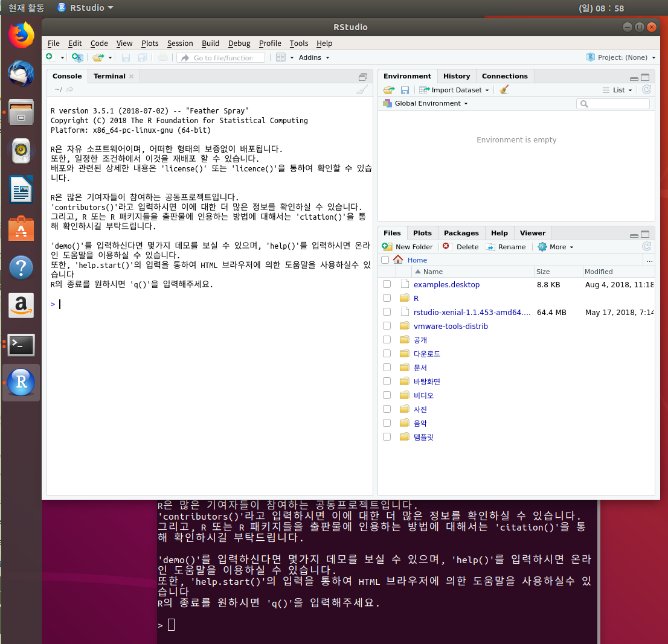
Task: Switch to the Packages tab
Action: pos(461,233)
